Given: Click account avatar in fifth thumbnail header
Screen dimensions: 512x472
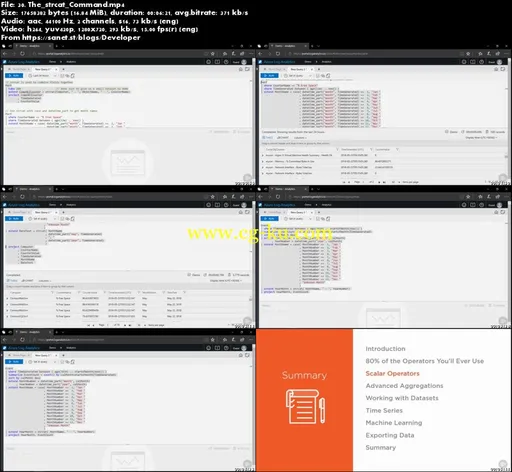Looking at the screenshot, I should (244, 348).
